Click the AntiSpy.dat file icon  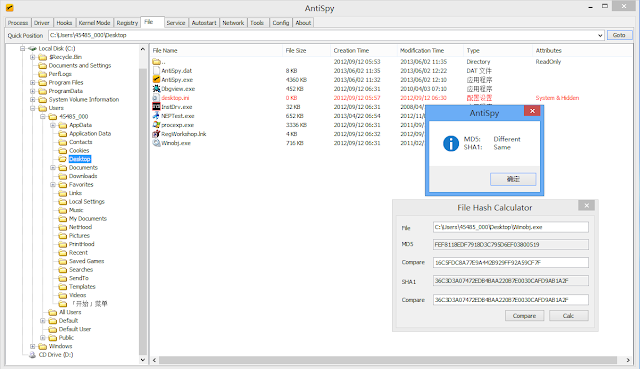click(156, 71)
